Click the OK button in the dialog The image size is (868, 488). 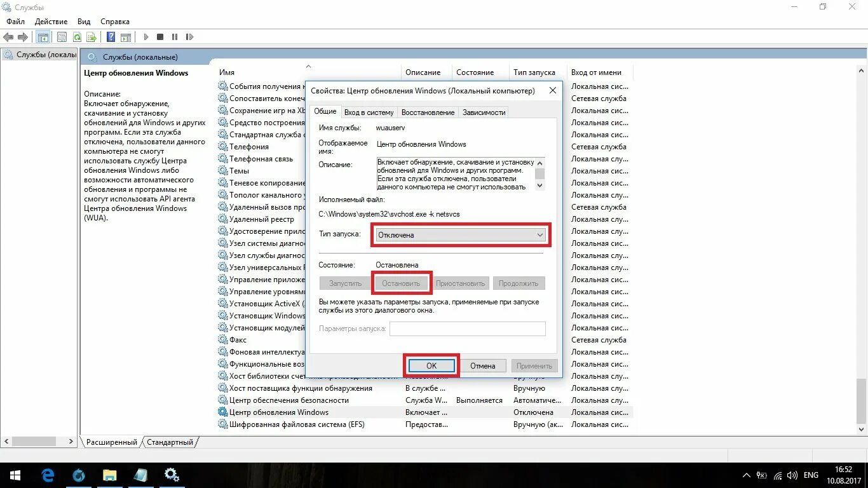431,365
